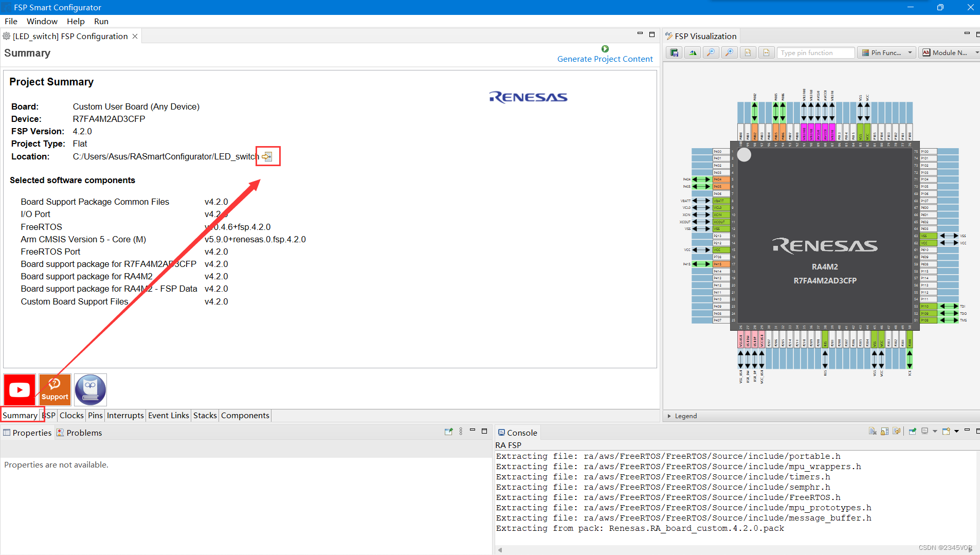Click Display Selected Console icon

[x=925, y=432]
